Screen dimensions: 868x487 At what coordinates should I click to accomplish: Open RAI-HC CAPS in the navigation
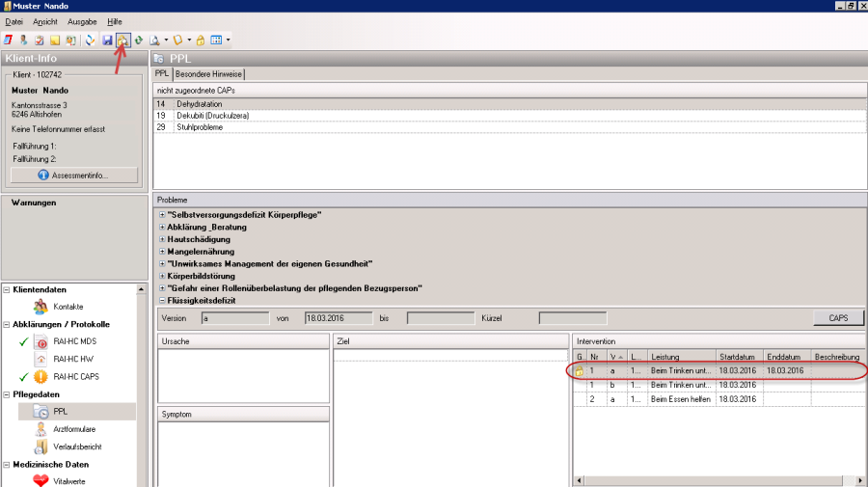pyautogui.click(x=75, y=376)
